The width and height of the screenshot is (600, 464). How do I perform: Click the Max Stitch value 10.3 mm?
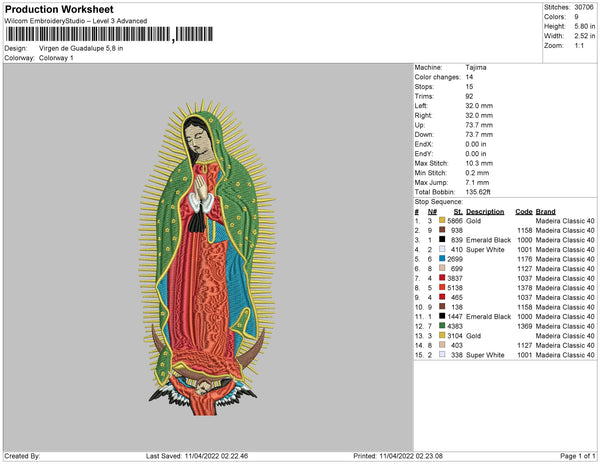pos(479,163)
